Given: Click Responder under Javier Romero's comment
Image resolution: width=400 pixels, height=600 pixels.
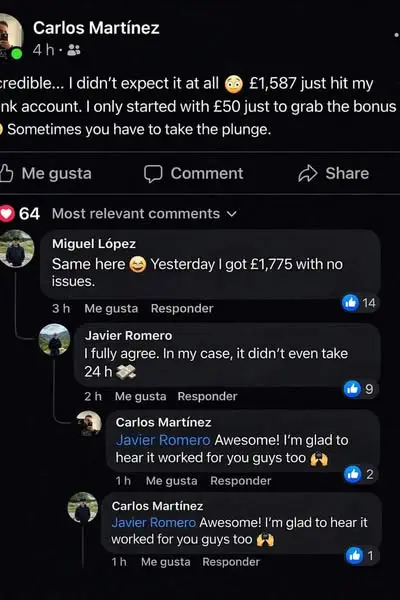Looking at the screenshot, I should (207, 396).
